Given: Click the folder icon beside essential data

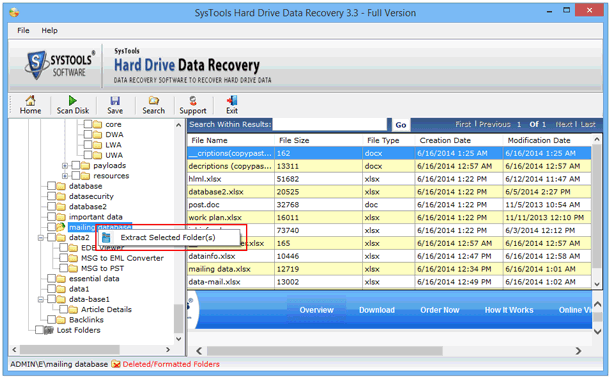Looking at the screenshot, I should click(x=61, y=279).
